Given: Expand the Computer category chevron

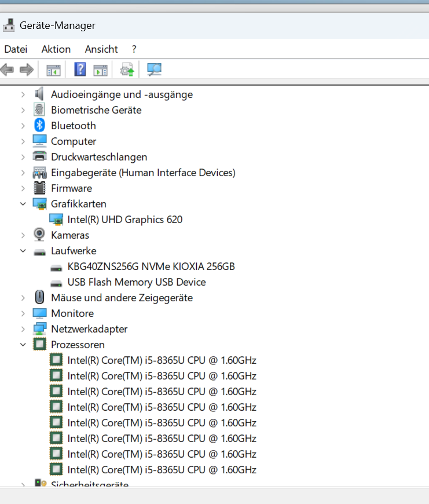Looking at the screenshot, I should [23, 141].
